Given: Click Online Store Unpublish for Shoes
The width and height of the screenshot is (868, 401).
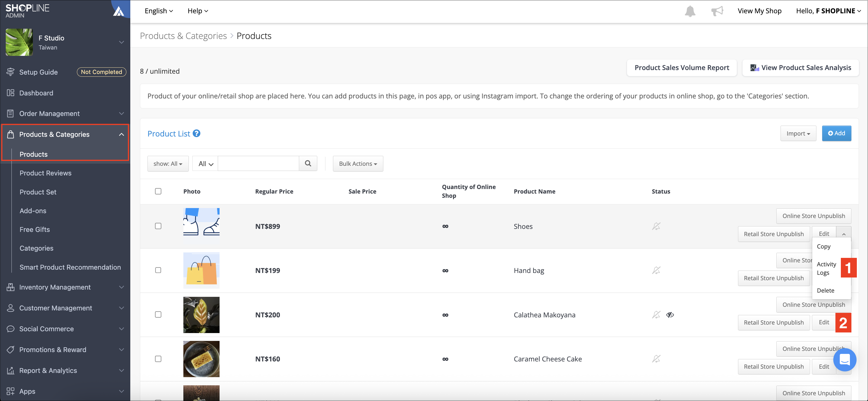Looking at the screenshot, I should pyautogui.click(x=813, y=216).
